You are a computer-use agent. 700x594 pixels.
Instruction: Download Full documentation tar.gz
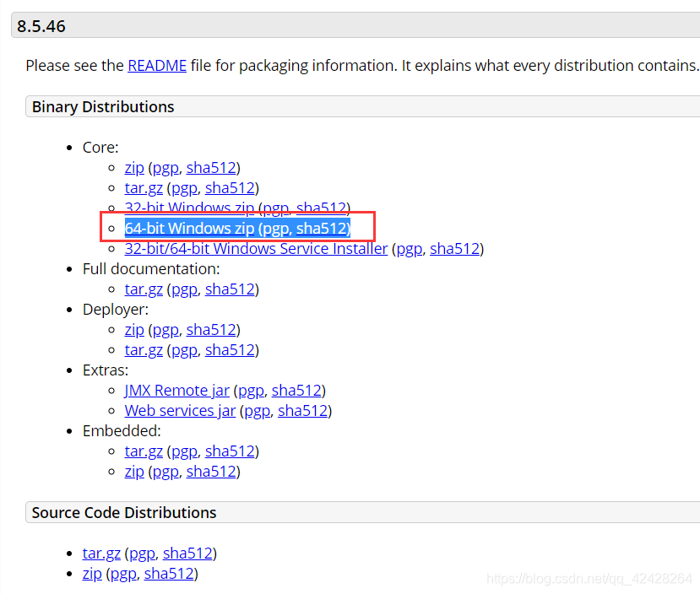tap(144, 289)
